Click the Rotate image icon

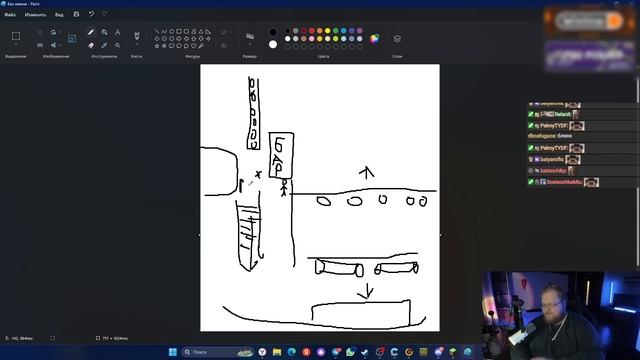[x=53, y=32]
